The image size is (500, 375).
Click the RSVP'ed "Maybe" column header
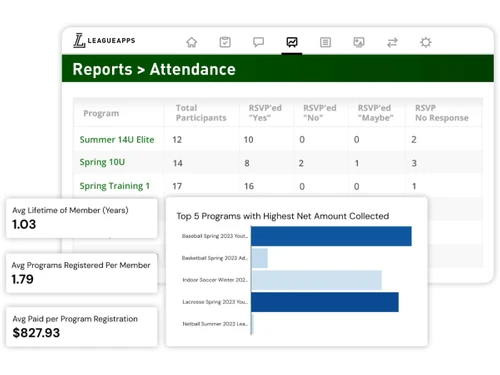(375, 113)
